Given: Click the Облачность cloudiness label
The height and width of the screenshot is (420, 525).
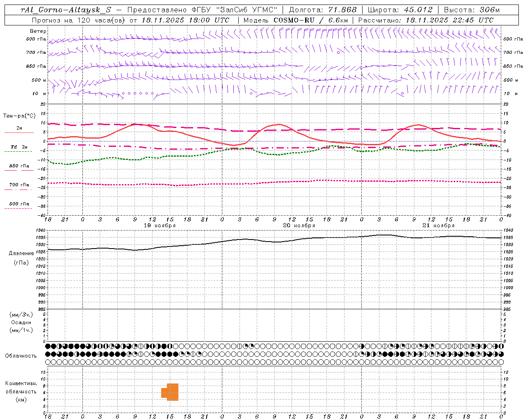Looking at the screenshot, I should click(x=21, y=356).
